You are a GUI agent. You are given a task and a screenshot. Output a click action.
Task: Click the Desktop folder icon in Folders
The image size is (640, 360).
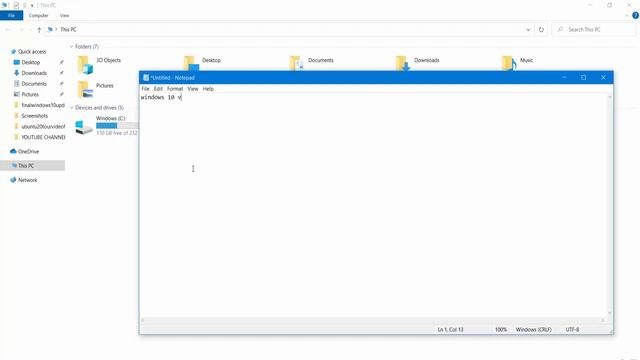coord(191,63)
